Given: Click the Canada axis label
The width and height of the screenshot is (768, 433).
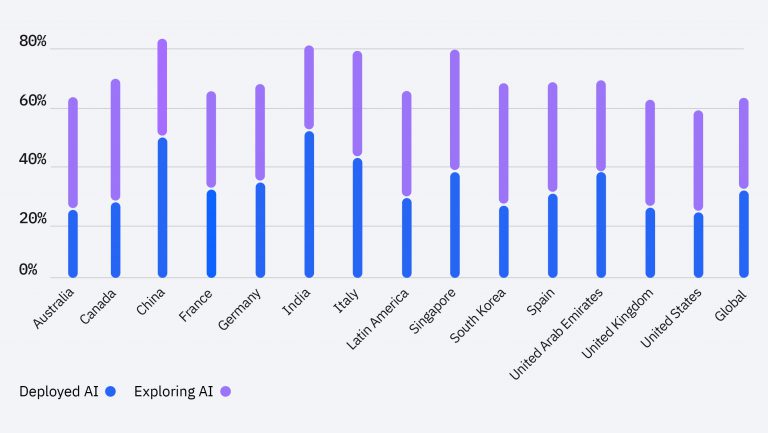Looking at the screenshot, I should click(x=98, y=307).
